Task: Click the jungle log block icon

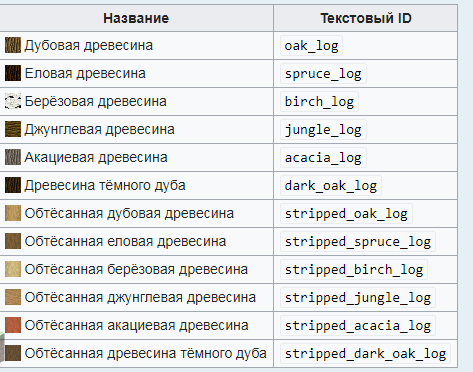Action: 13,129
